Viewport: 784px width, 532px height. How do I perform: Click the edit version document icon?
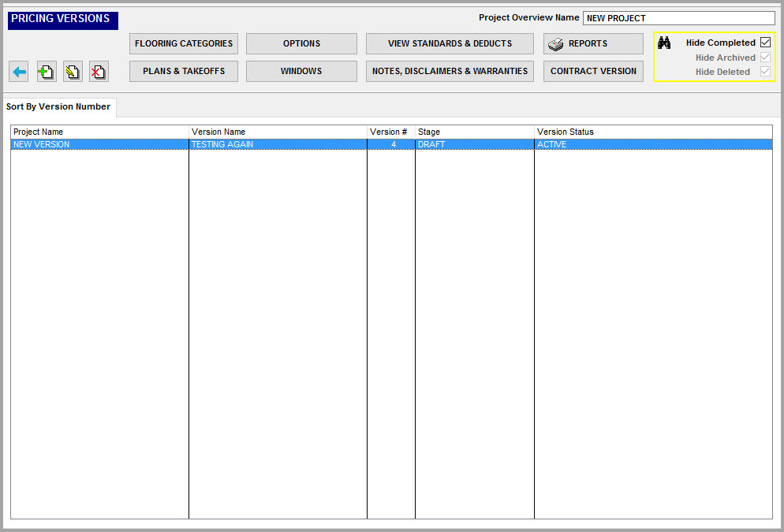[x=73, y=72]
